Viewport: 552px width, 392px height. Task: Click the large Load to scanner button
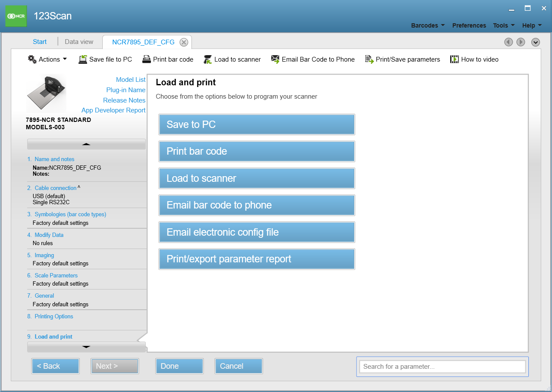[257, 178]
